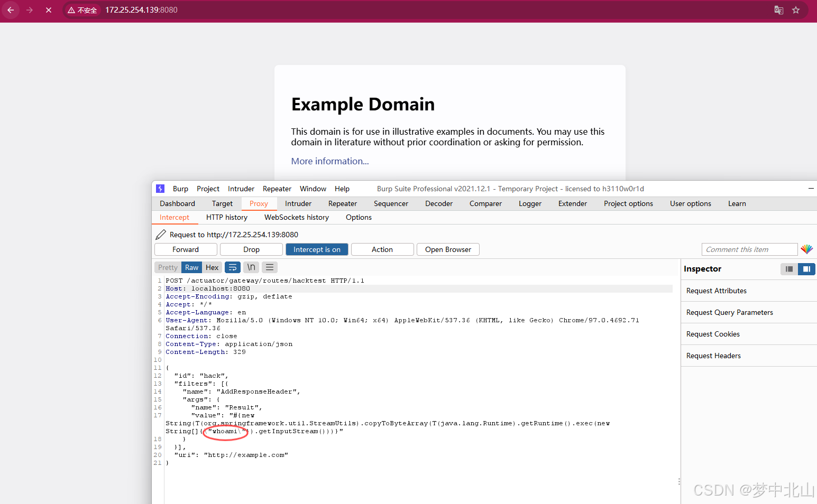Open the Action dropdown button
The height and width of the screenshot is (504, 817).
(x=382, y=249)
